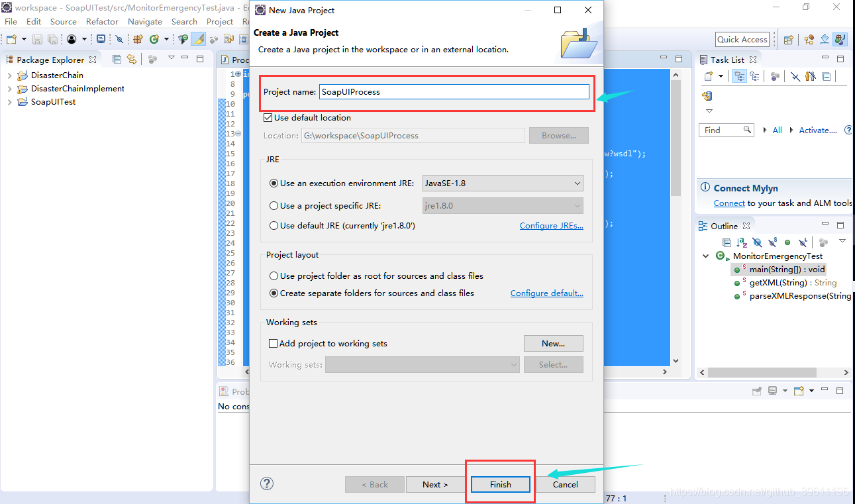Uncheck Use default location checkbox
Screen dimensions: 855x504
click(x=268, y=117)
